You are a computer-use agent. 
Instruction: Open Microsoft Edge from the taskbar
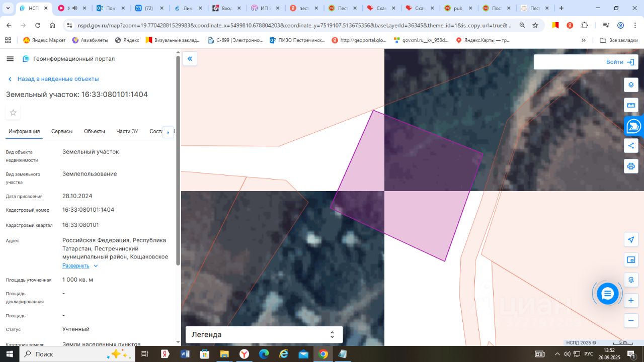click(264, 354)
